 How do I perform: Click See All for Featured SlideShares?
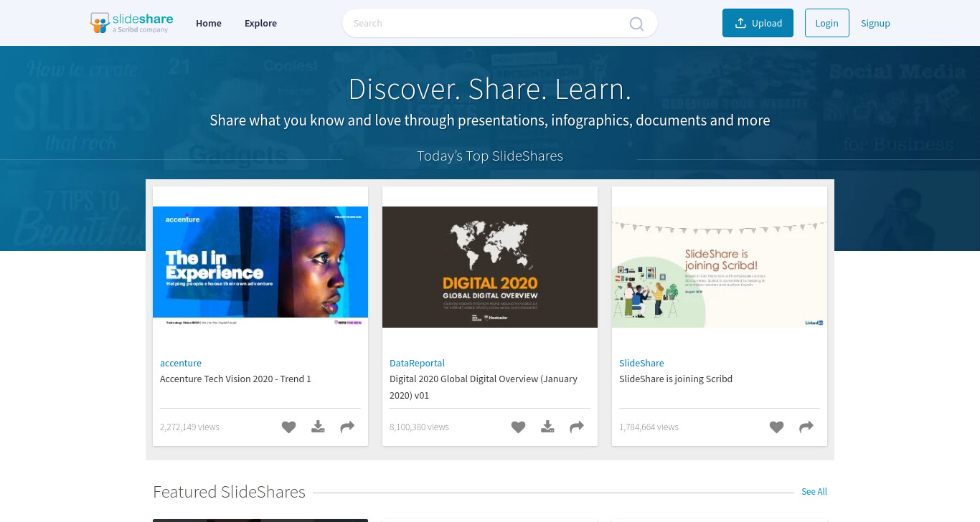[x=814, y=491]
